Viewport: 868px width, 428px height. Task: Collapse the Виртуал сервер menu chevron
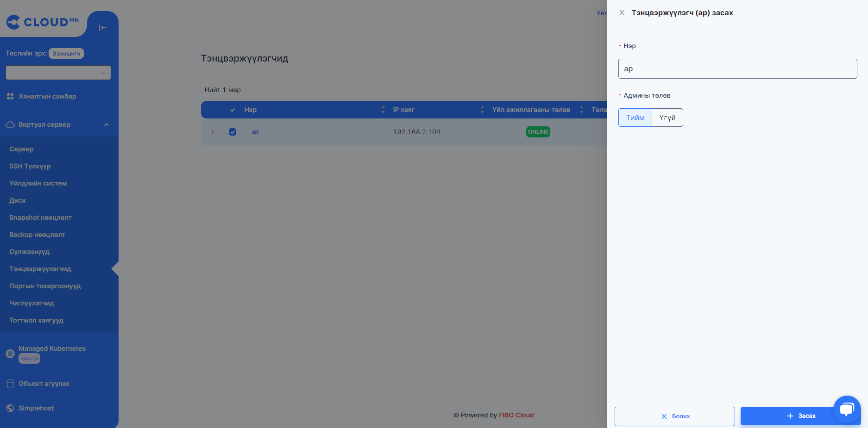click(x=107, y=124)
